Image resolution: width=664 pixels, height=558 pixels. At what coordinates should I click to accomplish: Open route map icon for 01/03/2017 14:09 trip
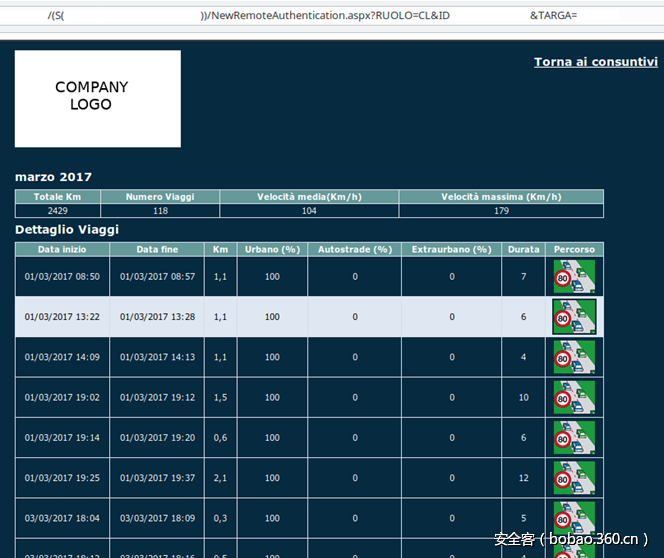[x=574, y=357]
